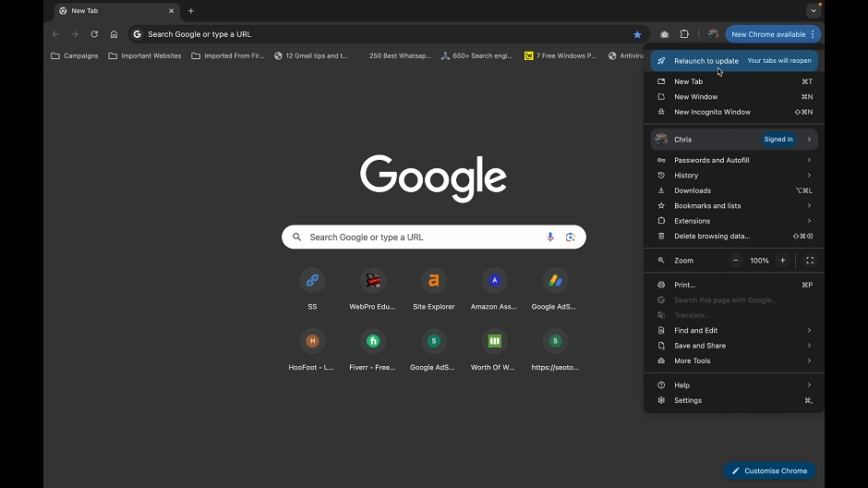Click the profile avatar in toolbar
868x488 pixels.
(x=713, y=34)
